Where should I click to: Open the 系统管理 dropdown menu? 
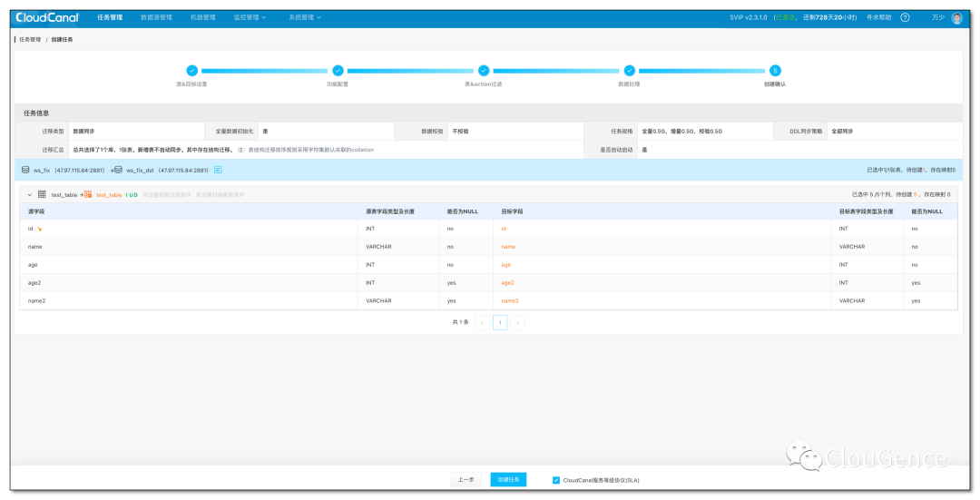click(304, 17)
